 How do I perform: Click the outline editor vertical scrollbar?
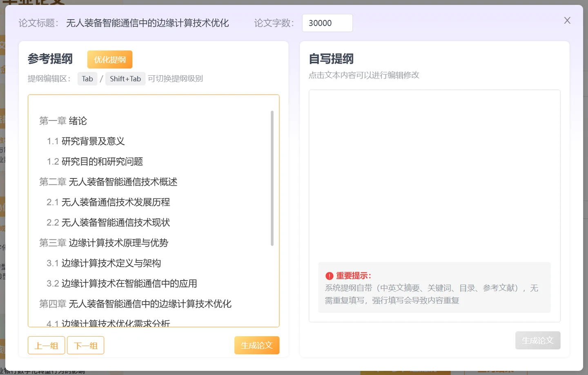click(272, 178)
